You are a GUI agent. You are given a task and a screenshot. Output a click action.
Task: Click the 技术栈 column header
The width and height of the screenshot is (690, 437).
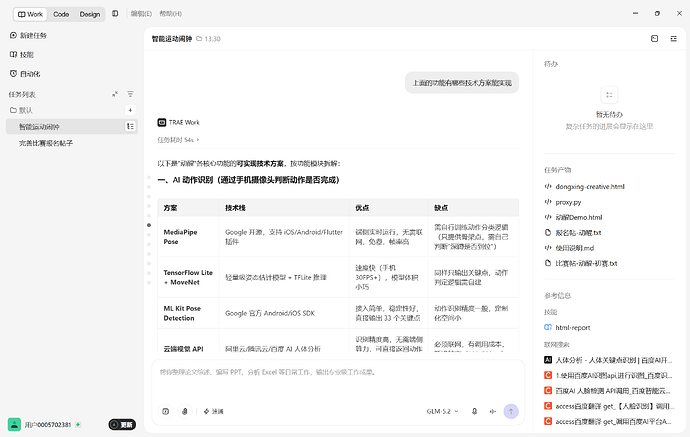[x=284, y=208]
